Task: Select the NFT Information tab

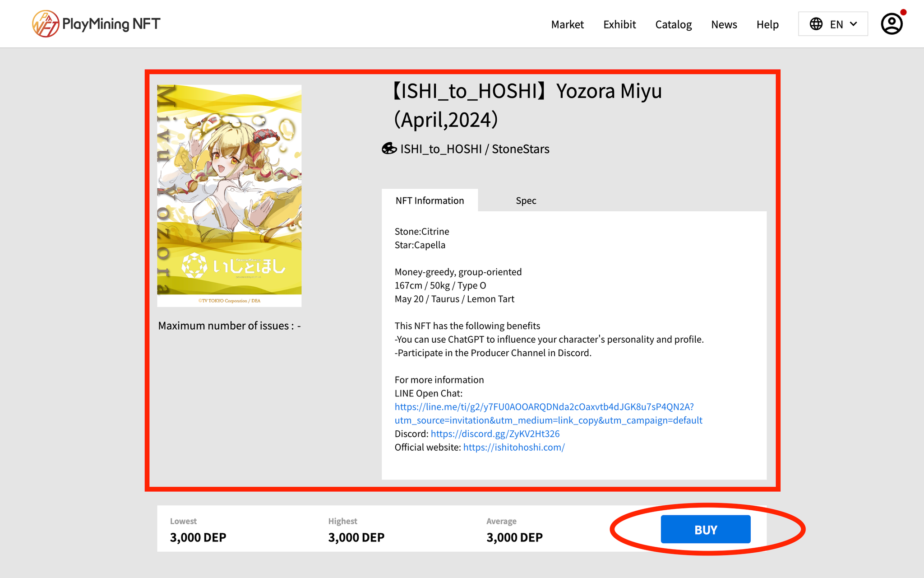Action: point(430,200)
